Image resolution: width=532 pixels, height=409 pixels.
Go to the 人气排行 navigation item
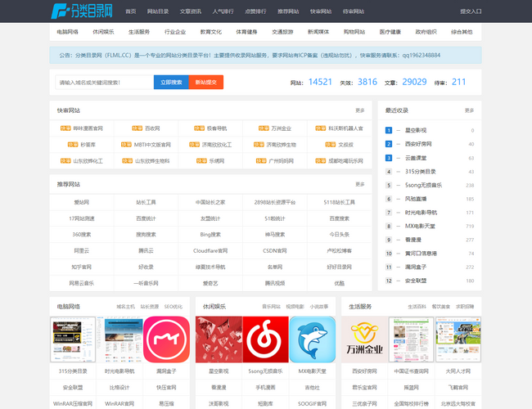click(223, 11)
